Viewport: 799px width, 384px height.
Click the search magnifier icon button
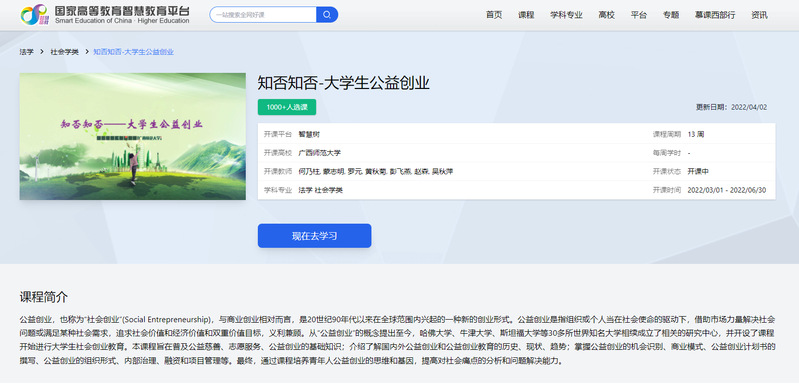click(327, 15)
